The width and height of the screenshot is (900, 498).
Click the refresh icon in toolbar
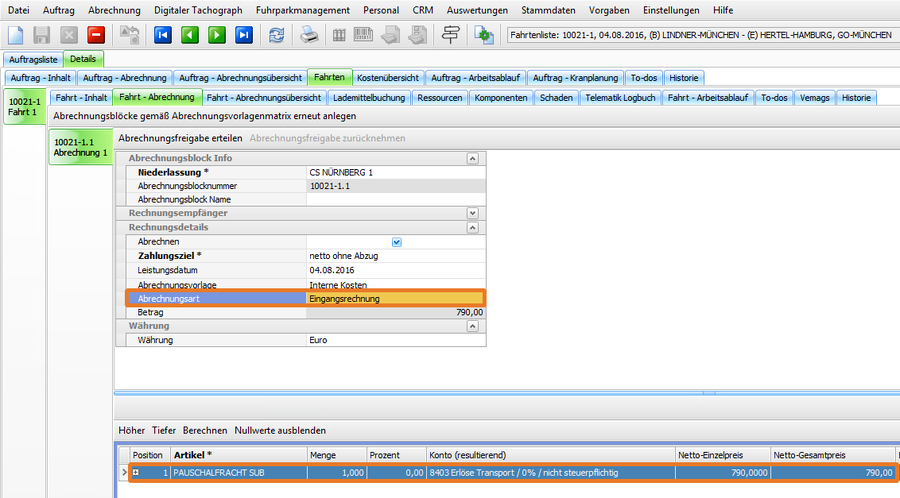276,35
